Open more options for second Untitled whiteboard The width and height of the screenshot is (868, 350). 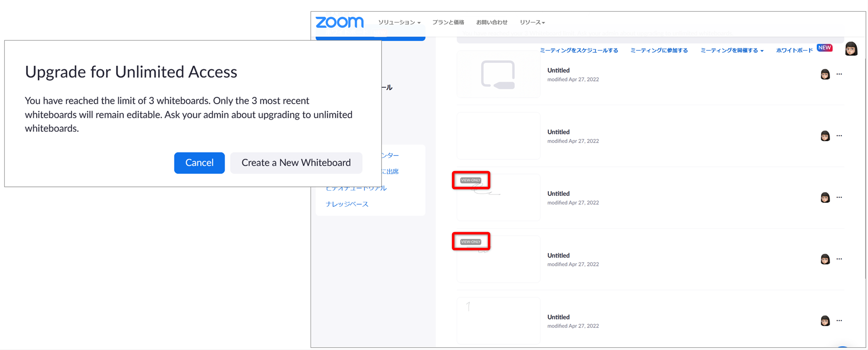point(839,135)
